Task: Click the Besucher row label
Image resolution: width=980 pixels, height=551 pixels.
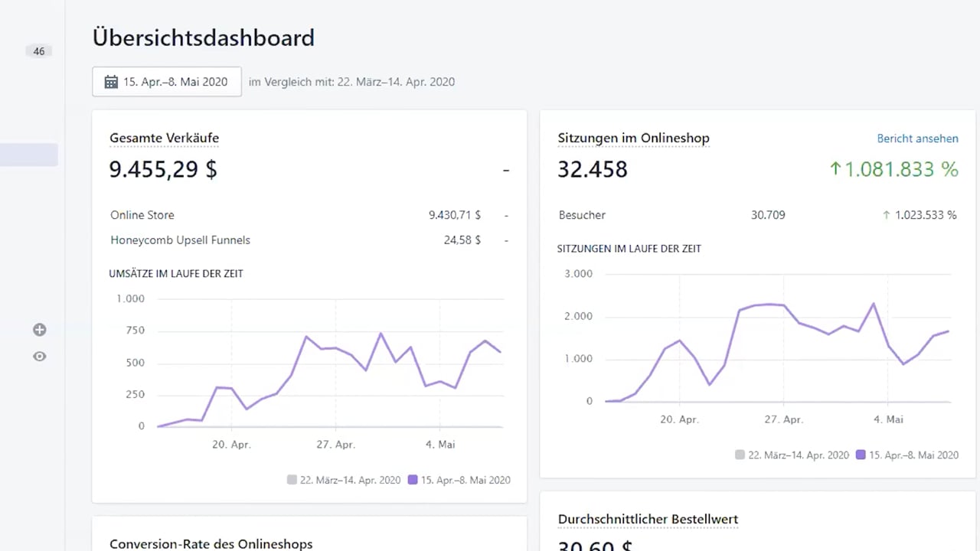Action: [582, 215]
